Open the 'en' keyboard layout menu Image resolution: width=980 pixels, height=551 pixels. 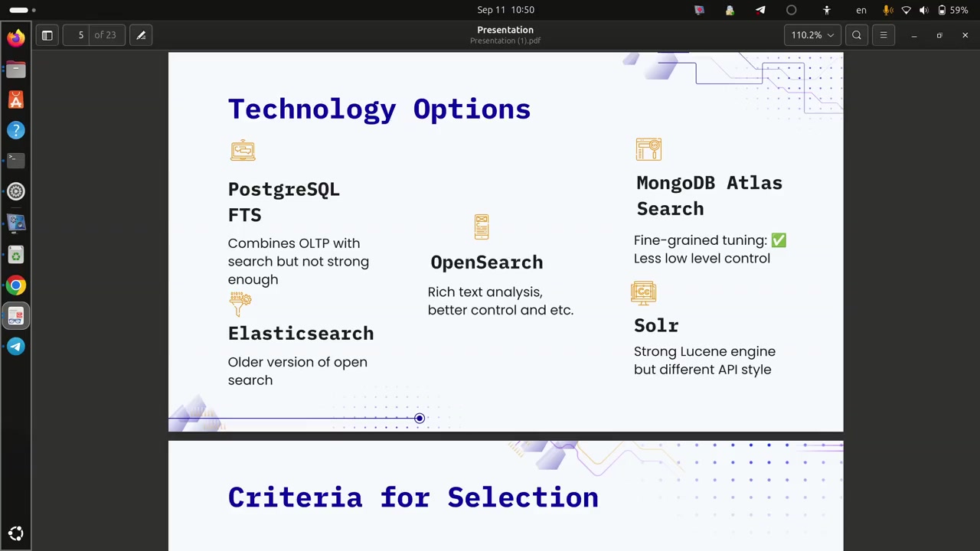click(861, 10)
